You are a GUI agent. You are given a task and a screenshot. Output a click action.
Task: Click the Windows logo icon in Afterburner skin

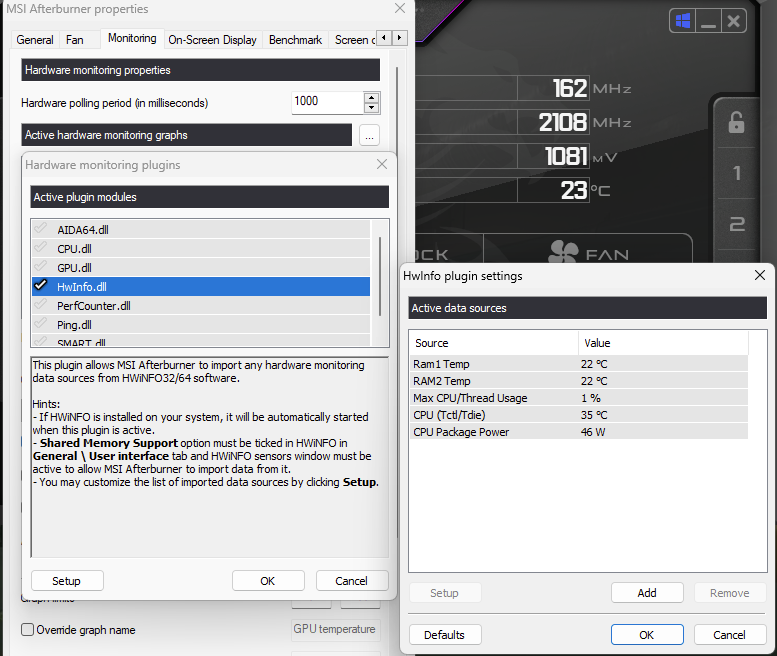click(x=683, y=21)
